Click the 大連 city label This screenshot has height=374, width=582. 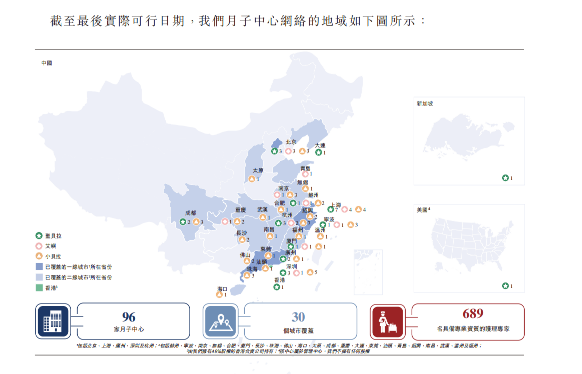tap(320, 145)
